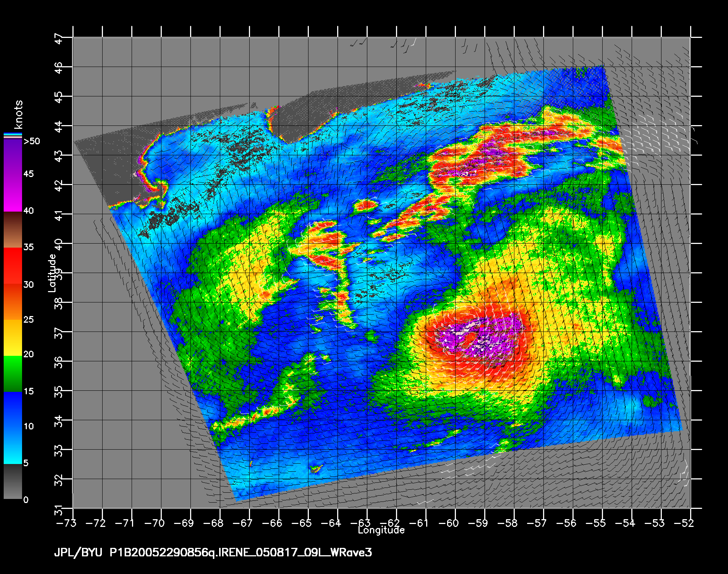This screenshot has height=574, width=728.
Task: Click latitude axis tick label "43"
Action: coord(59,156)
